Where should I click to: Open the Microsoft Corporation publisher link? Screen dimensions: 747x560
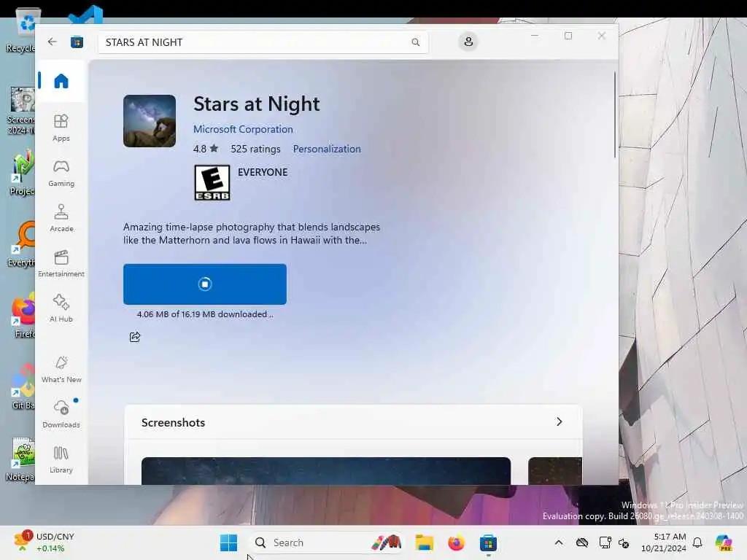click(243, 129)
